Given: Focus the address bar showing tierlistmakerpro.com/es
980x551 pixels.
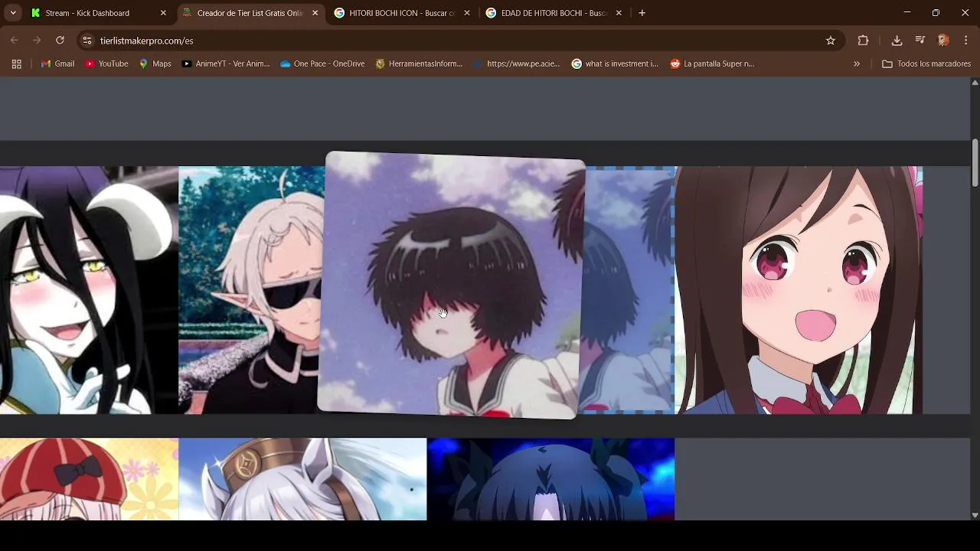Looking at the screenshot, I should coord(459,41).
